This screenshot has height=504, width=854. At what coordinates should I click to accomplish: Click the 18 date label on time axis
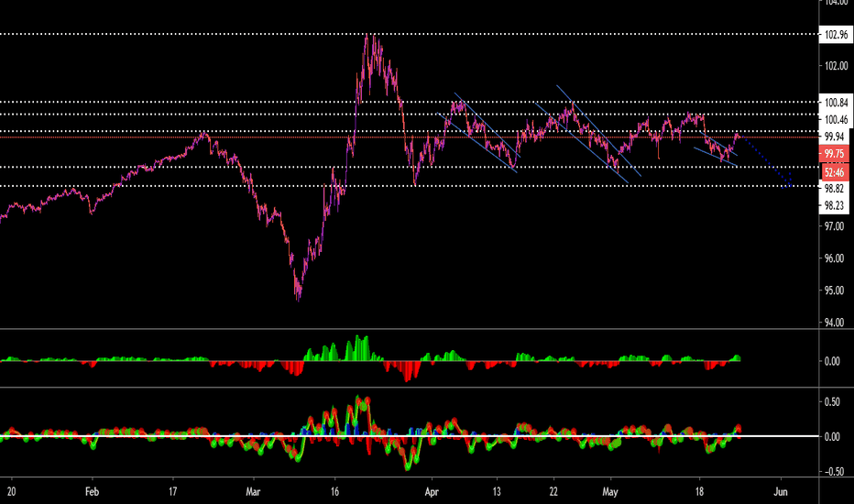699,491
